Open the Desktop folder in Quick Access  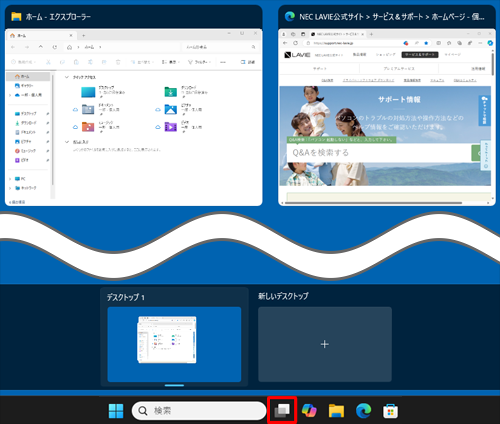pos(103,92)
